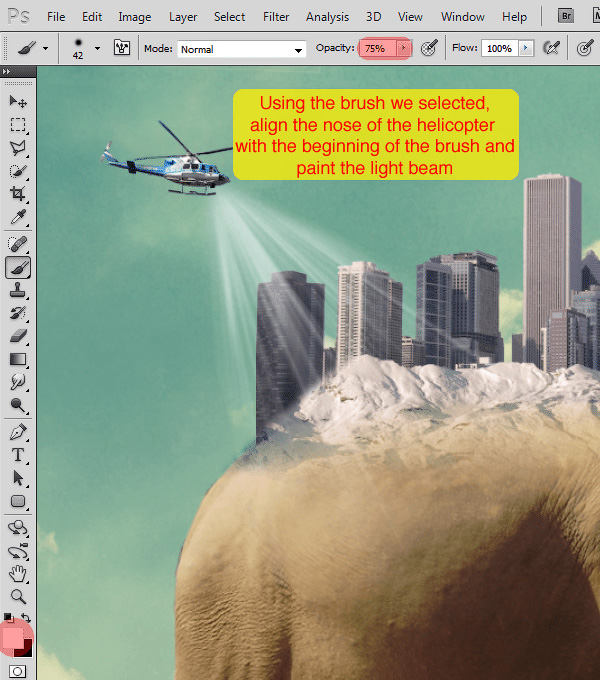Select the Rectangular Marquee tool
600x680 pixels.
[x=18, y=124]
